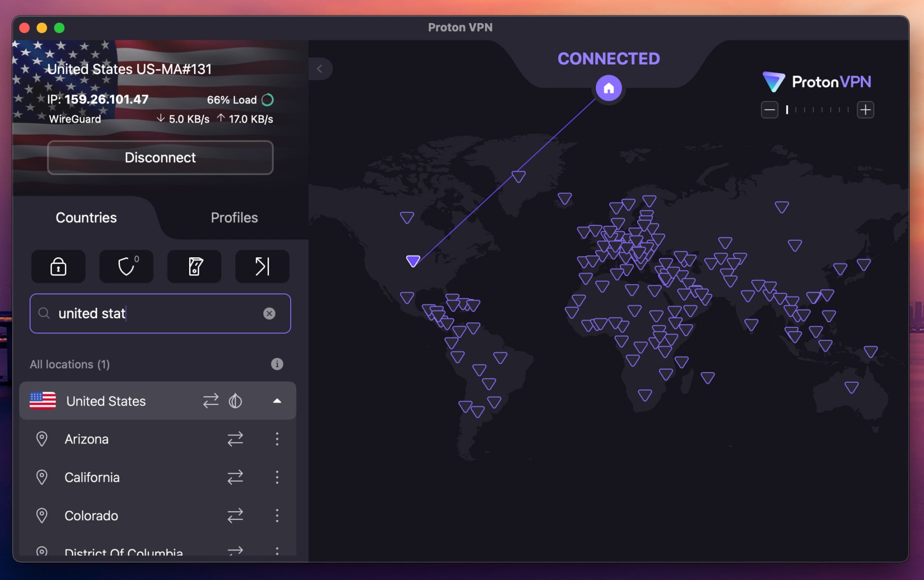Click the Australia server marker on the map
The height and width of the screenshot is (580, 924).
(x=851, y=387)
